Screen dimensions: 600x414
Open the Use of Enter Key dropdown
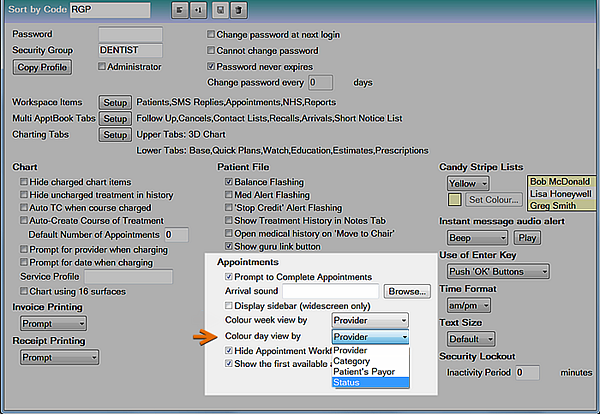[x=499, y=272]
